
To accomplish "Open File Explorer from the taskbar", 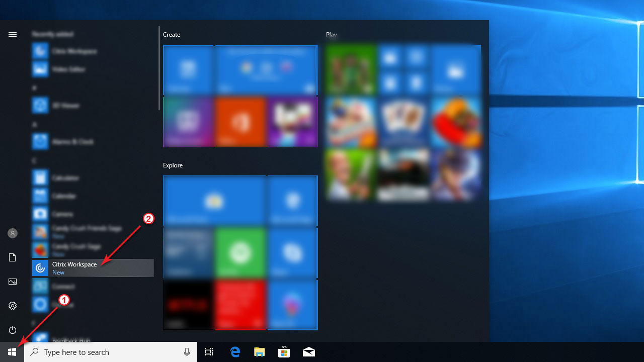I will point(260,352).
